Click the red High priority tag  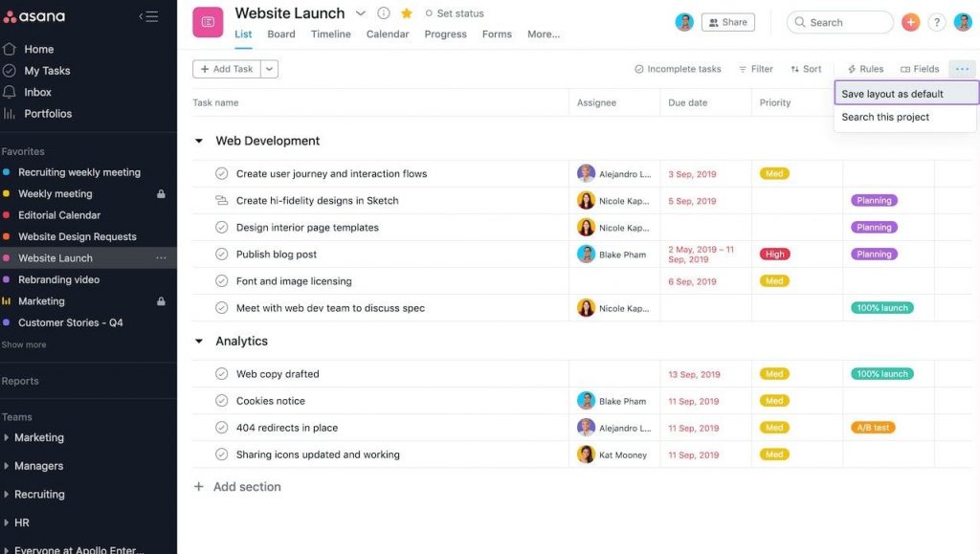tap(774, 255)
